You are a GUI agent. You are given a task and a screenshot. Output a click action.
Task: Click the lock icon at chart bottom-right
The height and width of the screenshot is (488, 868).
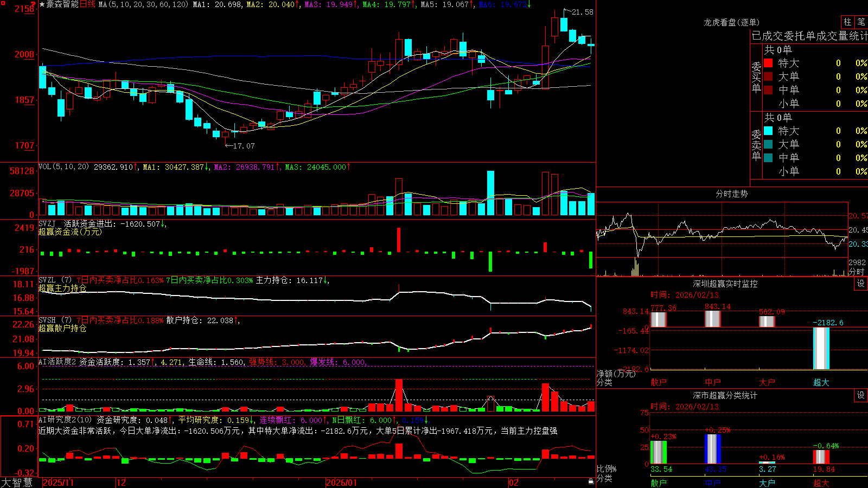591,481
